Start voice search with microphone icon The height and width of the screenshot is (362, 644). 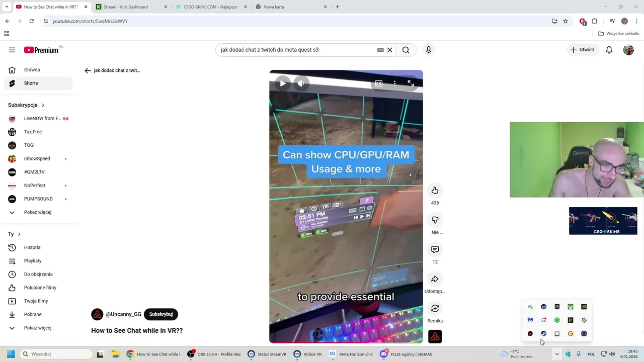click(x=429, y=50)
